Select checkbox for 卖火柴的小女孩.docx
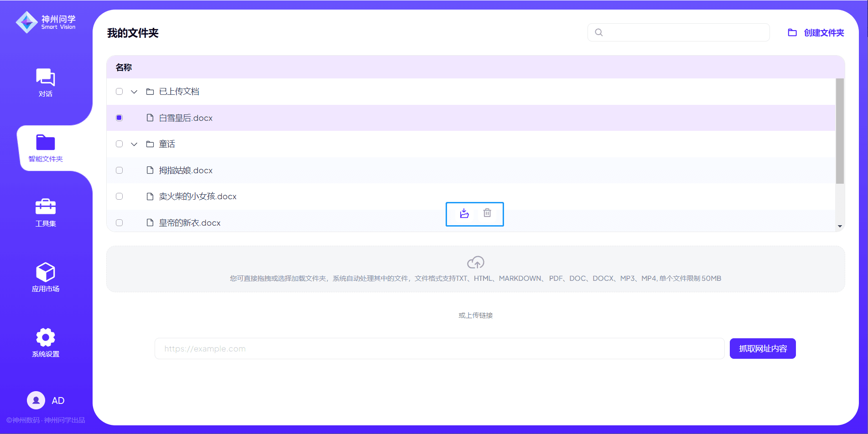 (x=120, y=196)
